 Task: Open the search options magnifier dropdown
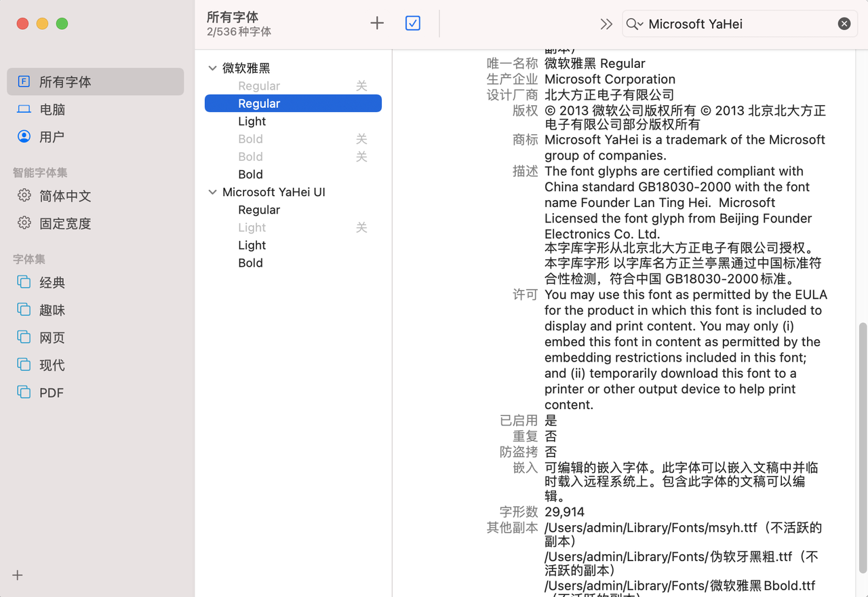(x=634, y=24)
